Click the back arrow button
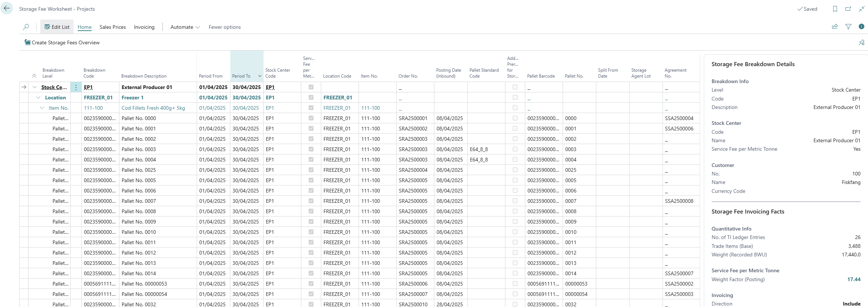868x307 pixels. [7, 8]
